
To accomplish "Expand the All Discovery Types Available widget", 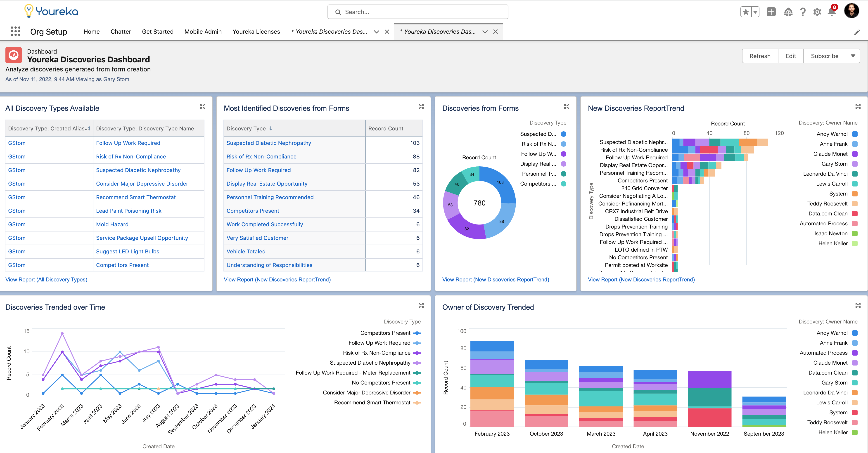I will tap(202, 106).
